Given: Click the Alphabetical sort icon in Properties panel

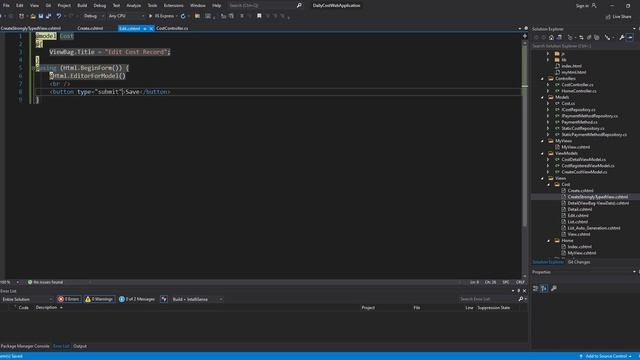Looking at the screenshot, I should pyautogui.click(x=544, y=289).
